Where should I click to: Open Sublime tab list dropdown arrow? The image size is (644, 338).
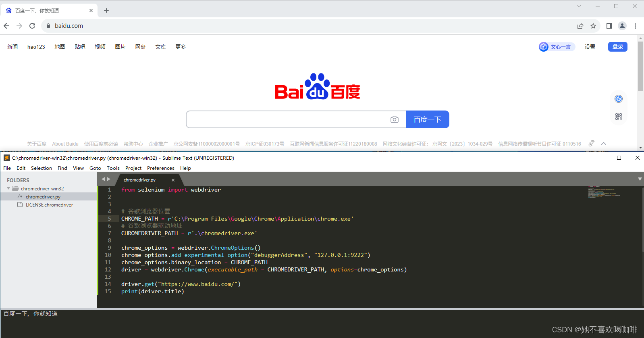pyautogui.click(x=640, y=179)
